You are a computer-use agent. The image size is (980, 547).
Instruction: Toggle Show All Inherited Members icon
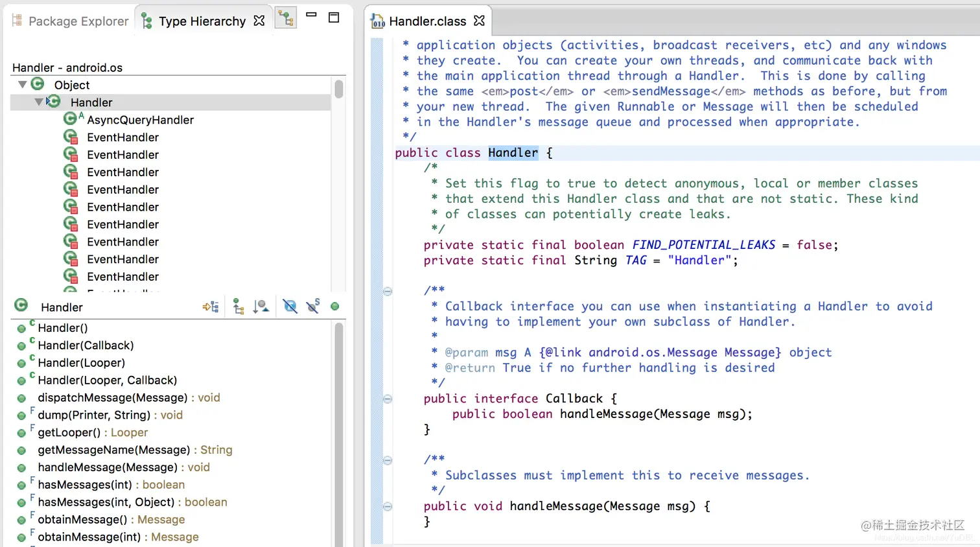click(x=239, y=307)
